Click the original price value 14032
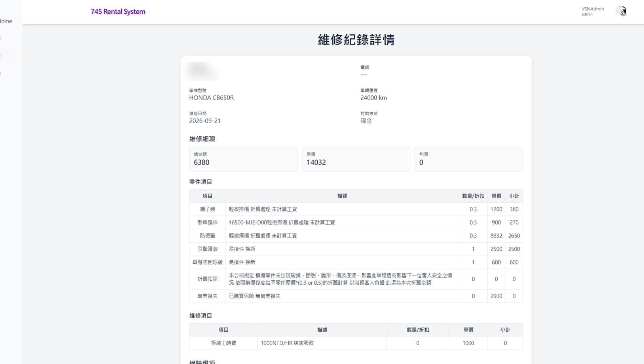 316,162
